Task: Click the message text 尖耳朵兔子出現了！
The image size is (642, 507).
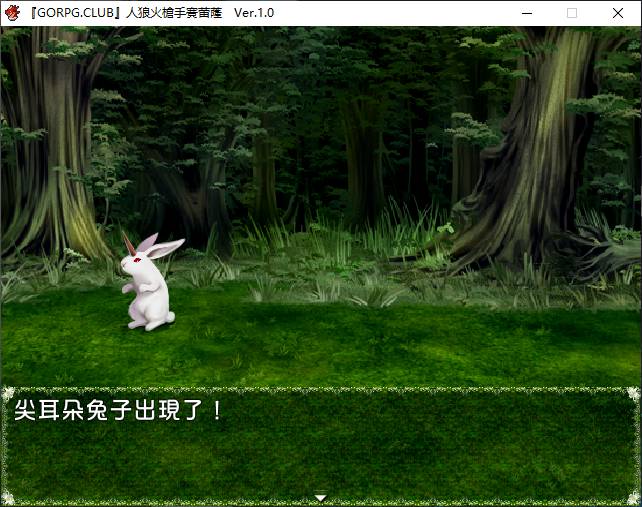Action: tap(120, 411)
